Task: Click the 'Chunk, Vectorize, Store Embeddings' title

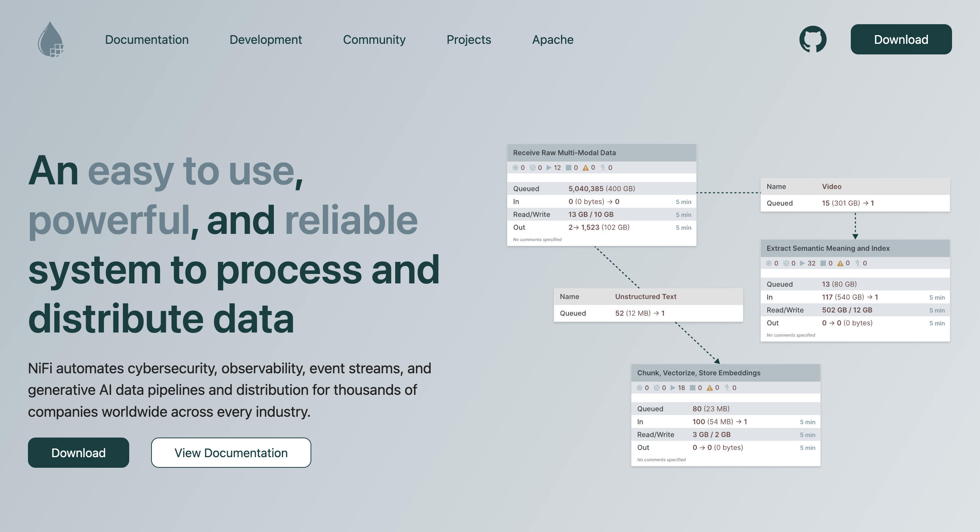Action: [699, 373]
